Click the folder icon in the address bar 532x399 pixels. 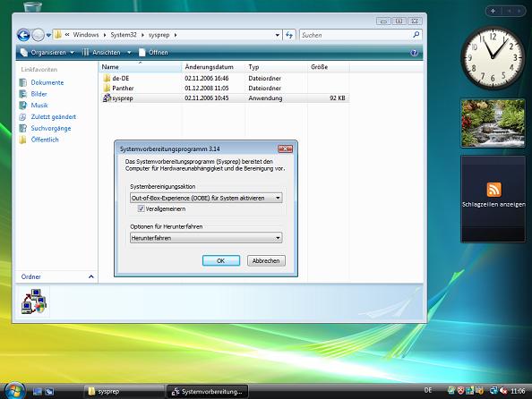(x=58, y=35)
